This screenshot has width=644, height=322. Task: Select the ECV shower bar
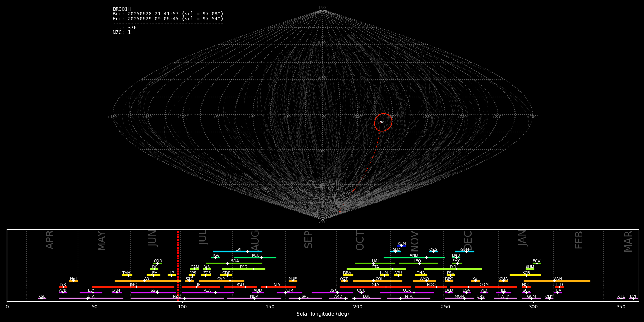point(537,263)
